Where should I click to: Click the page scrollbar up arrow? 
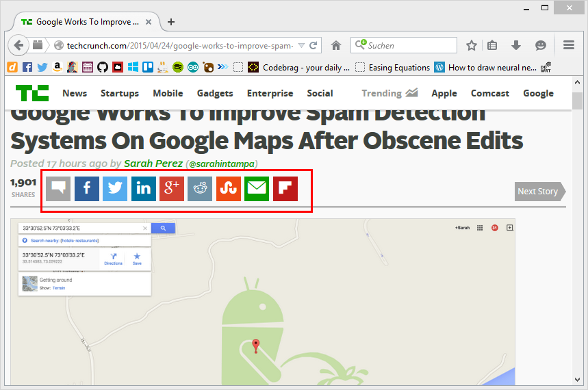click(577, 83)
